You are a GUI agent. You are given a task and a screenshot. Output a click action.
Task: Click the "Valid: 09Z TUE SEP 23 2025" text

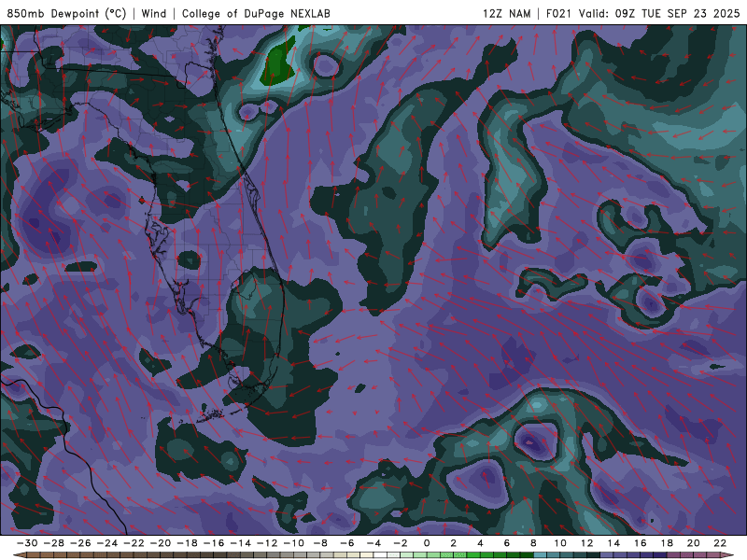point(659,13)
